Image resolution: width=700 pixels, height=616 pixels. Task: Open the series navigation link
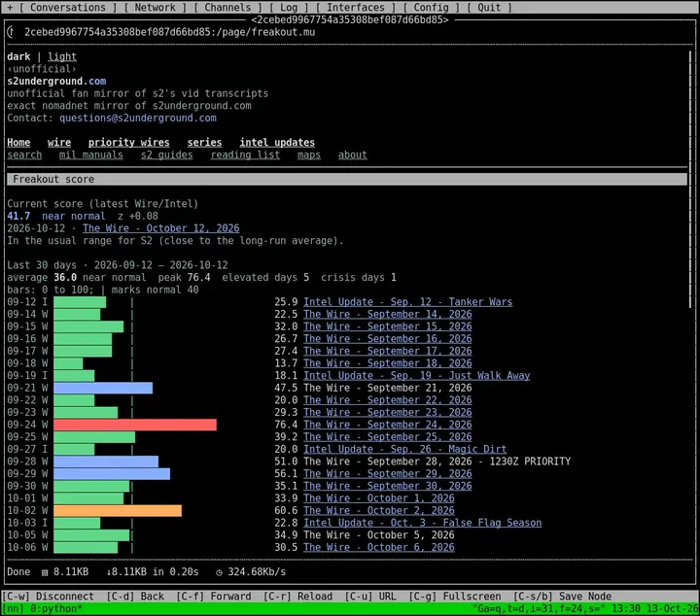click(x=204, y=142)
